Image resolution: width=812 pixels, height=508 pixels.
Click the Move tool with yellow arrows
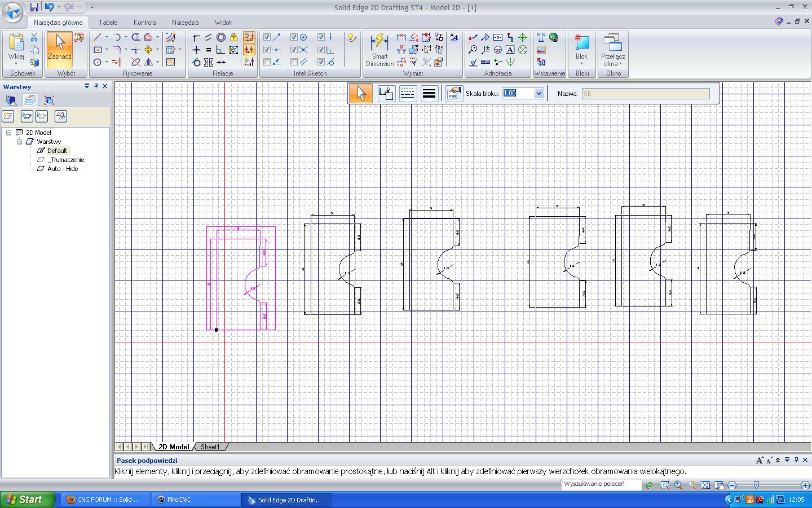pos(148,50)
